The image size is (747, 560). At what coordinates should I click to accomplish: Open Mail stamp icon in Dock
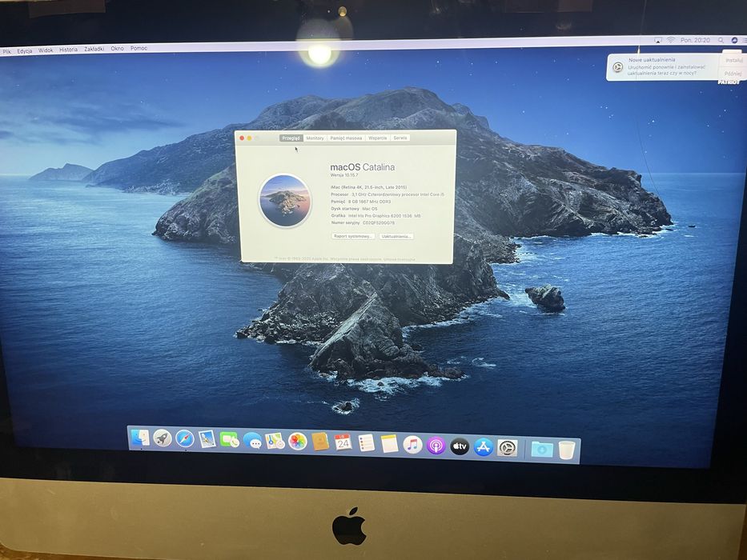pos(207,439)
